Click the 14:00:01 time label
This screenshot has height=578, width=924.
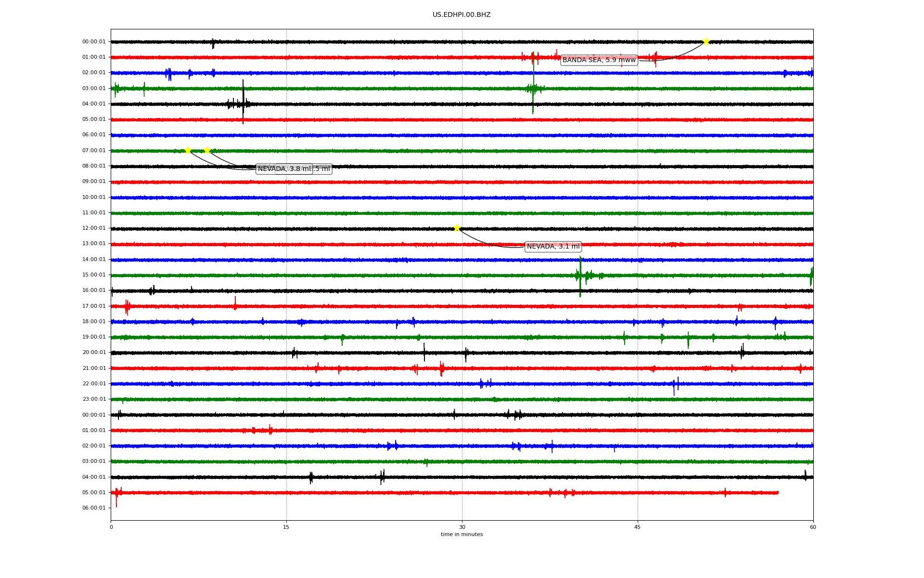(94, 260)
